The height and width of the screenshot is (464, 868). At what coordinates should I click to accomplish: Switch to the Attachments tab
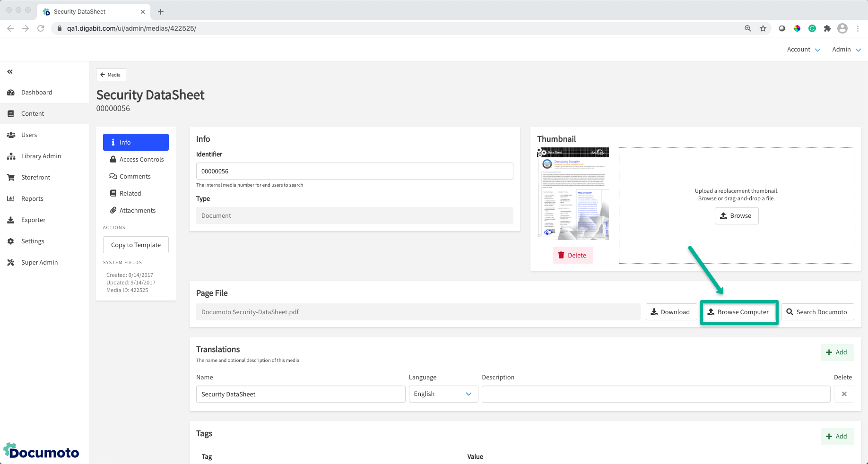137,211
